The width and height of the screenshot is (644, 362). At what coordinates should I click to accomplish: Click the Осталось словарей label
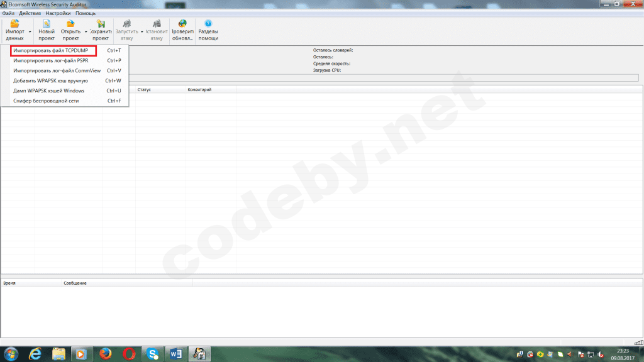tap(333, 50)
